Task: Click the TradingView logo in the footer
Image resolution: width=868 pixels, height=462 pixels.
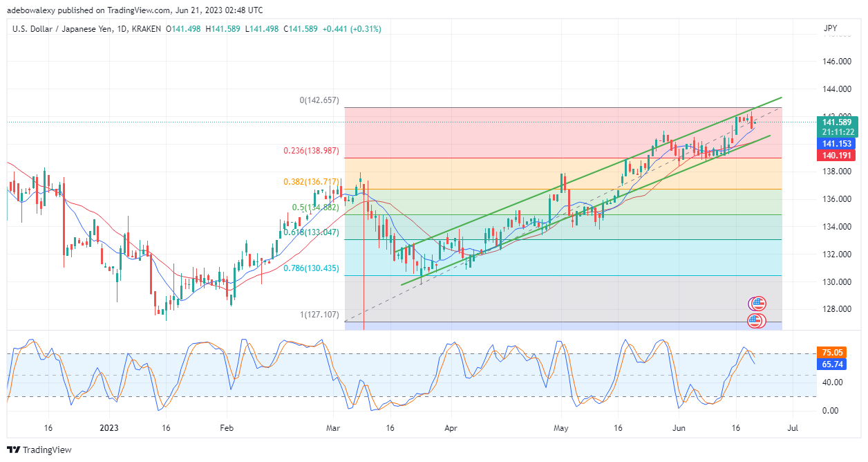Action: pos(39,450)
